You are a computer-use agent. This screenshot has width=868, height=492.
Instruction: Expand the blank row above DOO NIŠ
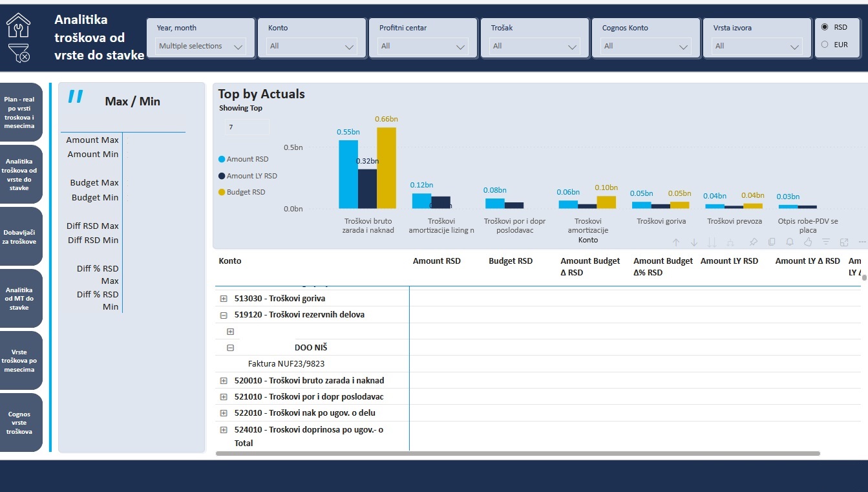(230, 331)
